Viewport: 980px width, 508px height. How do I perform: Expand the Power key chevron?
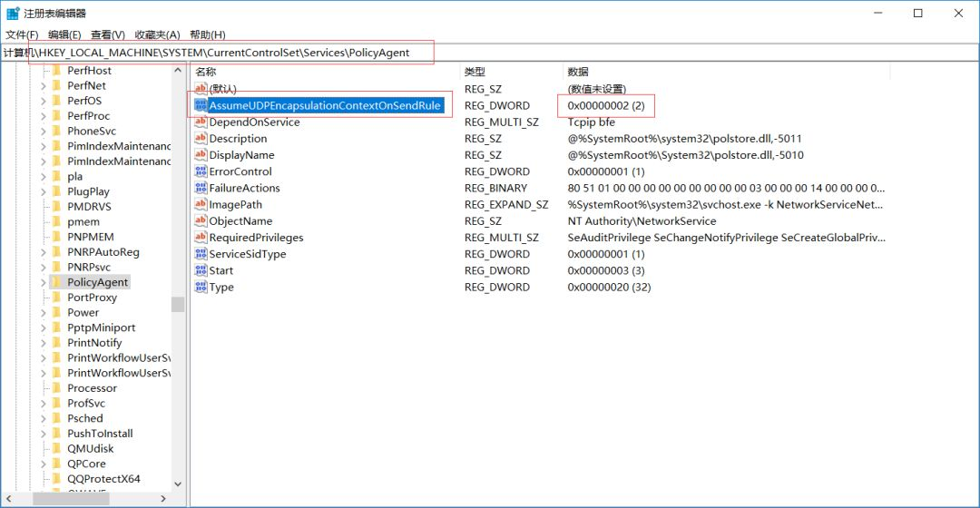coord(43,313)
